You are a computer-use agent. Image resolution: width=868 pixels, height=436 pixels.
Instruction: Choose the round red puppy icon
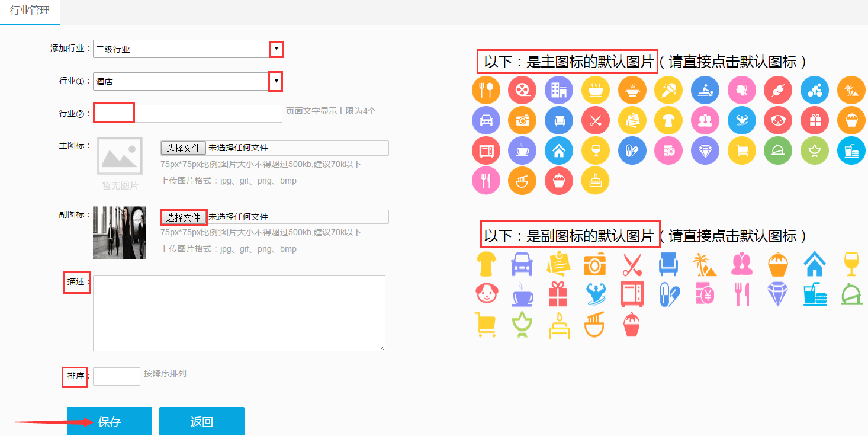(x=778, y=120)
